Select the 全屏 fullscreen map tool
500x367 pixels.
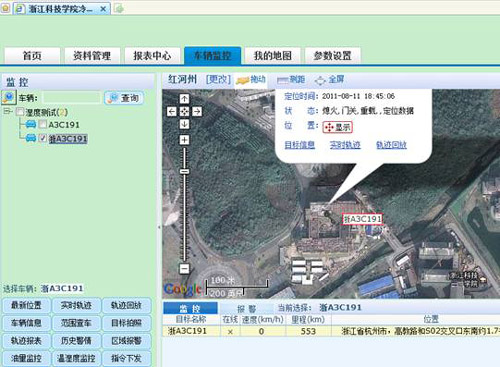pos(329,80)
